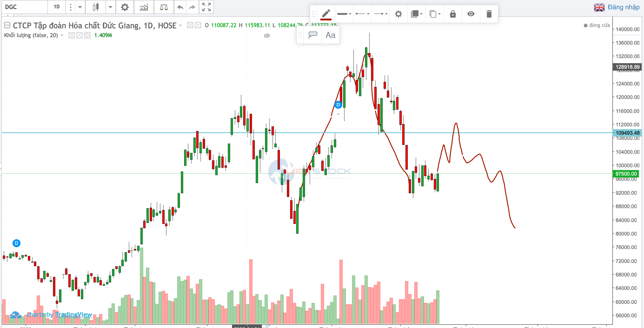The height and width of the screenshot is (328, 644).
Task: Toggle Khối lượng indicator visibility eye
Action: (72, 35)
